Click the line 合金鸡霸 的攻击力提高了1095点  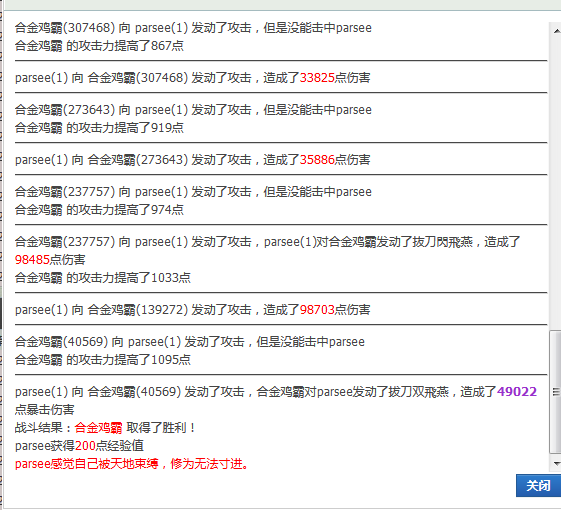pyautogui.click(x=103, y=360)
